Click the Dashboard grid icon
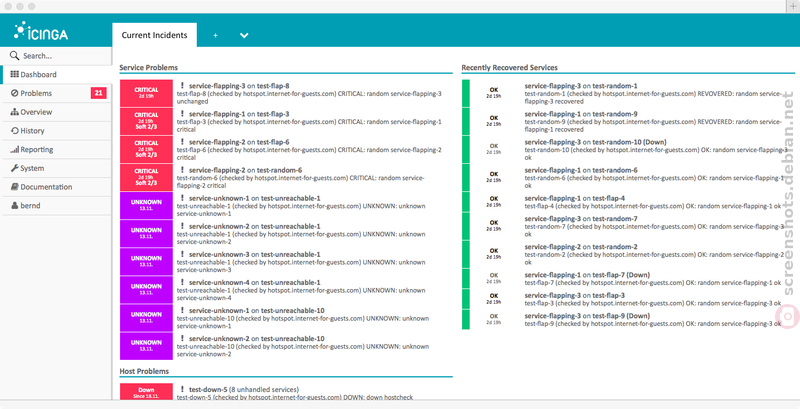Screen dimensions: 800x409 (14, 74)
